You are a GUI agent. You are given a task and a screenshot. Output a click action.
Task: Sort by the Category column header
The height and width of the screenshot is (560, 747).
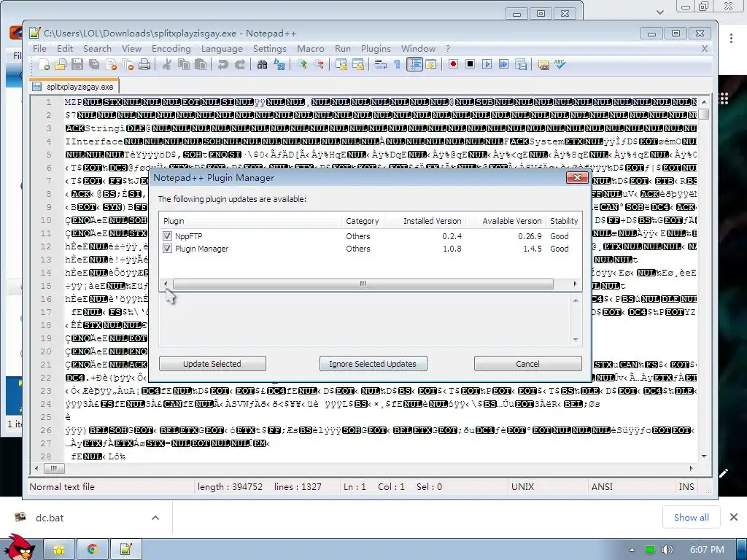[363, 220]
